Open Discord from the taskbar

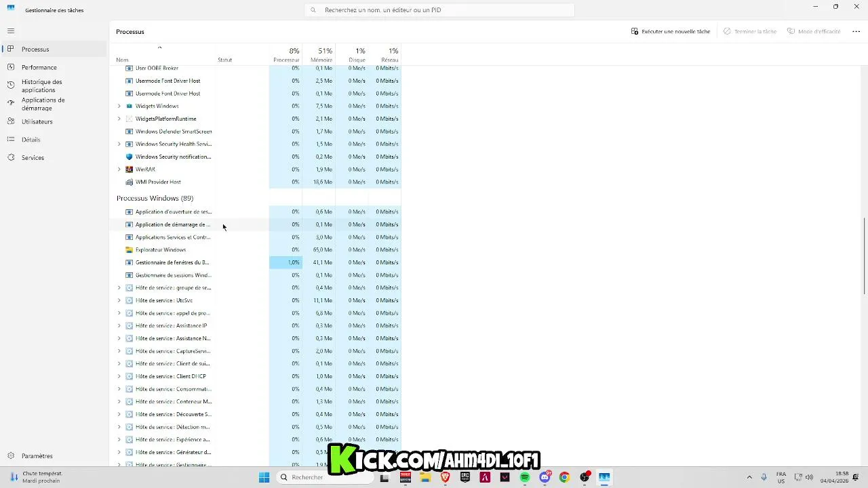coord(545,477)
